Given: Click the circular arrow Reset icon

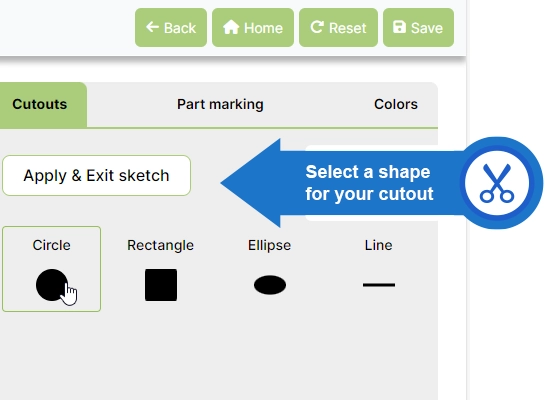Looking at the screenshot, I should pos(317,27).
